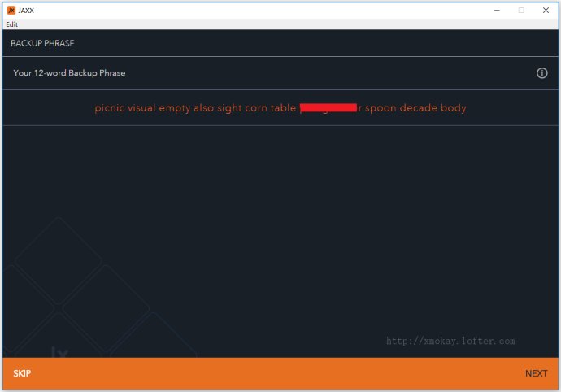
Task: Click 'Your 12-word Backup Phrase' label
Action: (69, 73)
